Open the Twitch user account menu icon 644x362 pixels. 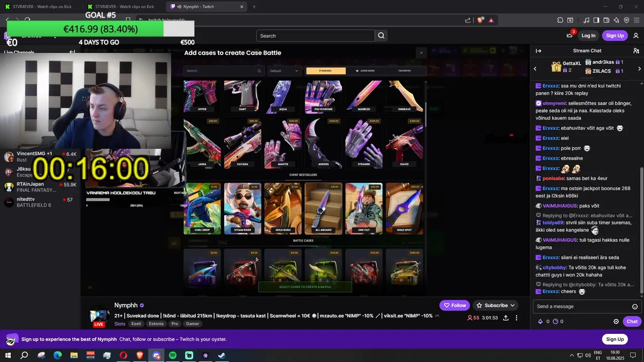[636, 36]
